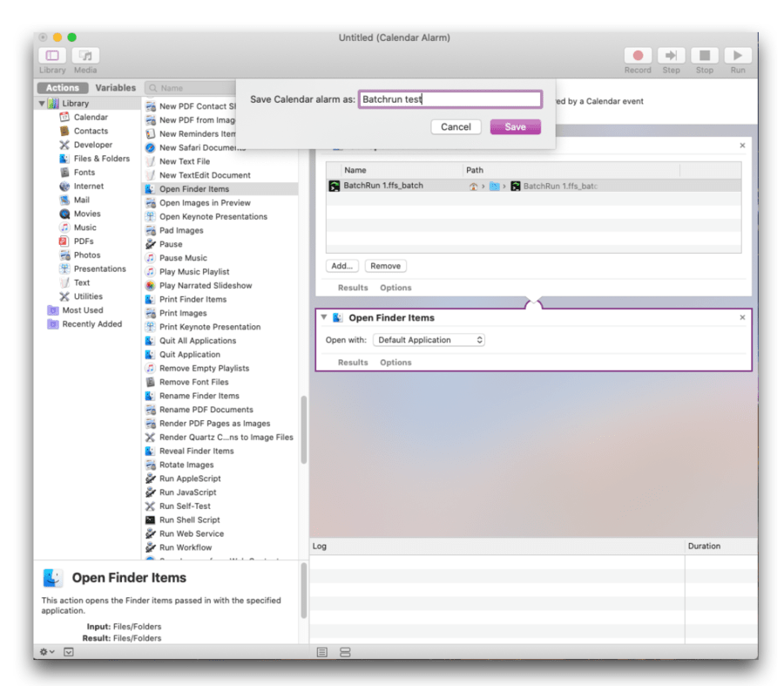This screenshot has width=784, height=686.
Task: Select the Utilities category in the sidebar
Action: pyautogui.click(x=87, y=296)
